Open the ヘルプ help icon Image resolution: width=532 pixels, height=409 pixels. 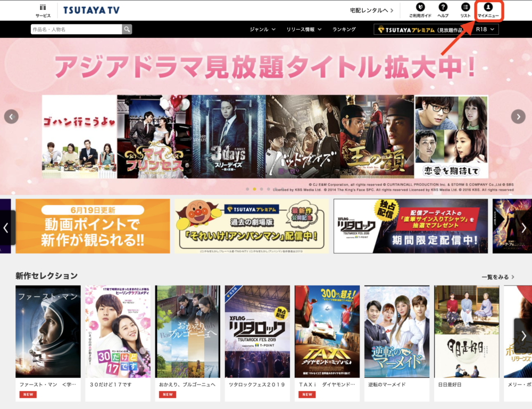pos(443,10)
